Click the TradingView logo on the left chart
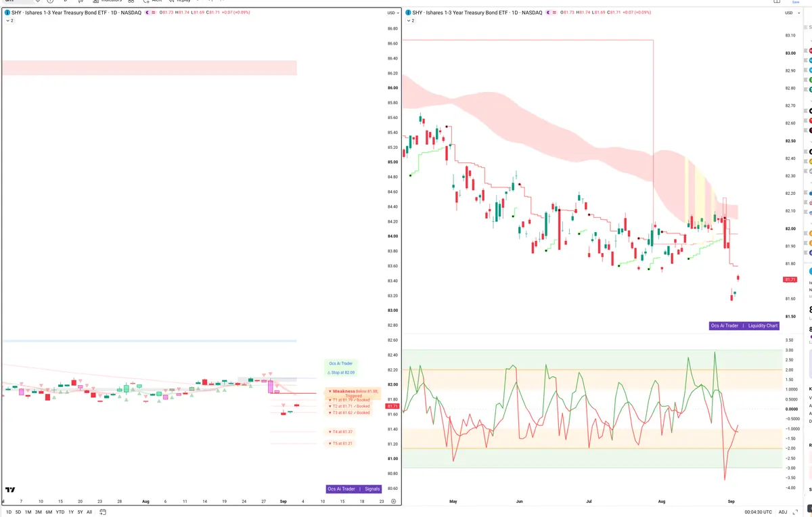Viewport: 812px width, 517px height. [10, 490]
